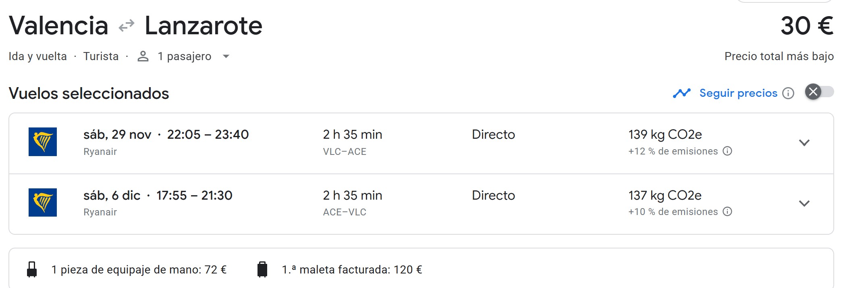Click the Ida y vuelta trip type
The height and width of the screenshot is (288, 868).
37,56
